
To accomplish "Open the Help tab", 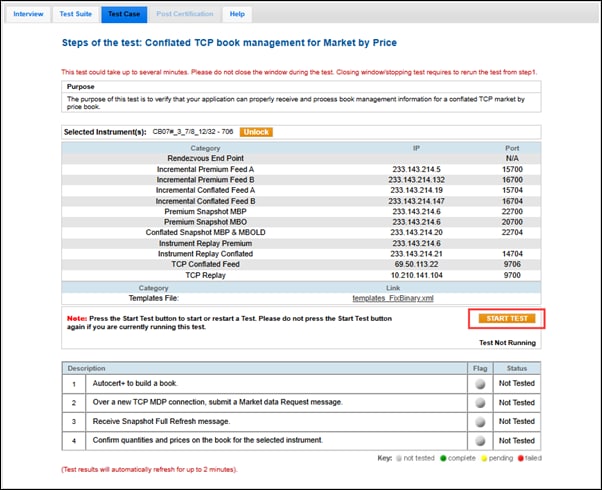I will 236,14.
